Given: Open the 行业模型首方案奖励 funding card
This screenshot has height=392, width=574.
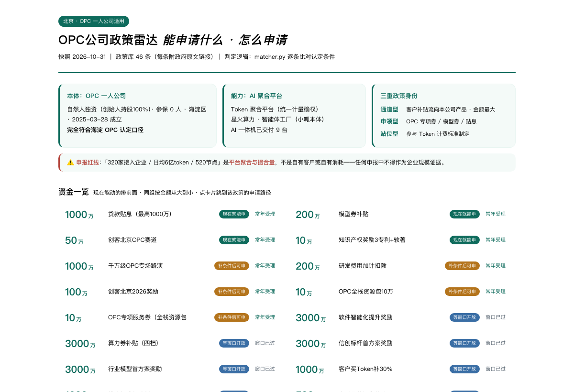Looking at the screenshot, I should click(172, 369).
